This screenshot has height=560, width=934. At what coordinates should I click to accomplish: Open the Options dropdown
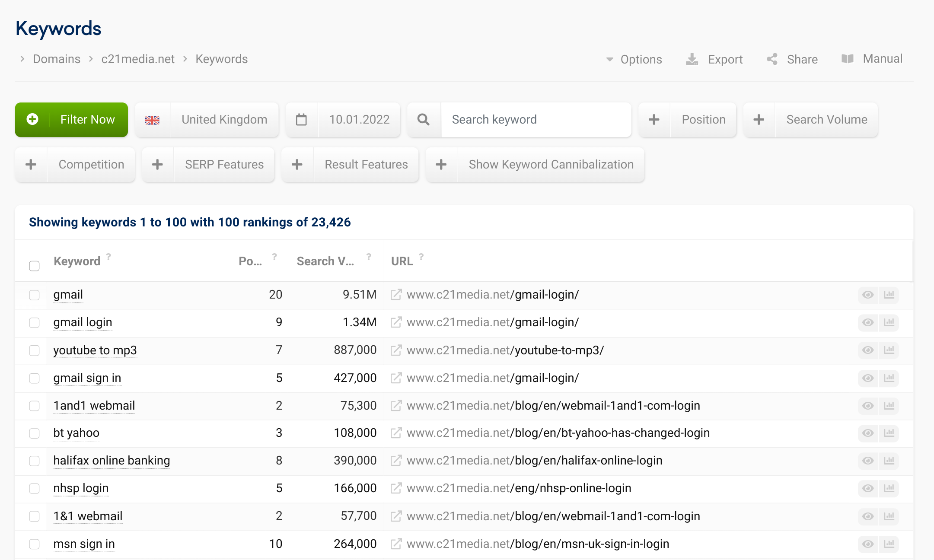pos(634,59)
